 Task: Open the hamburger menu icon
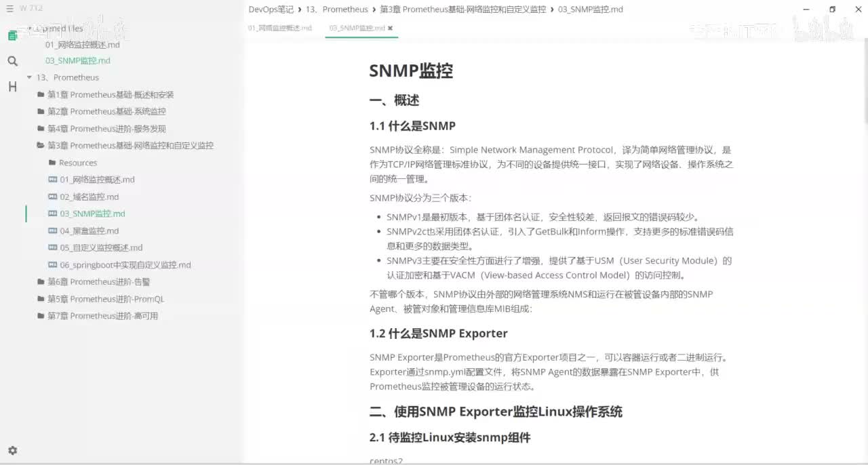tap(9, 8)
